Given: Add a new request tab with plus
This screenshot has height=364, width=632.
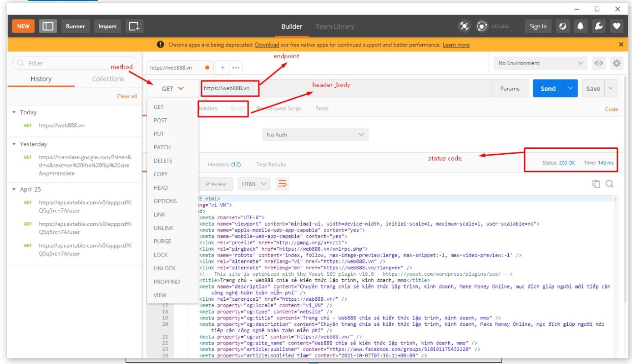Looking at the screenshot, I should [x=222, y=67].
